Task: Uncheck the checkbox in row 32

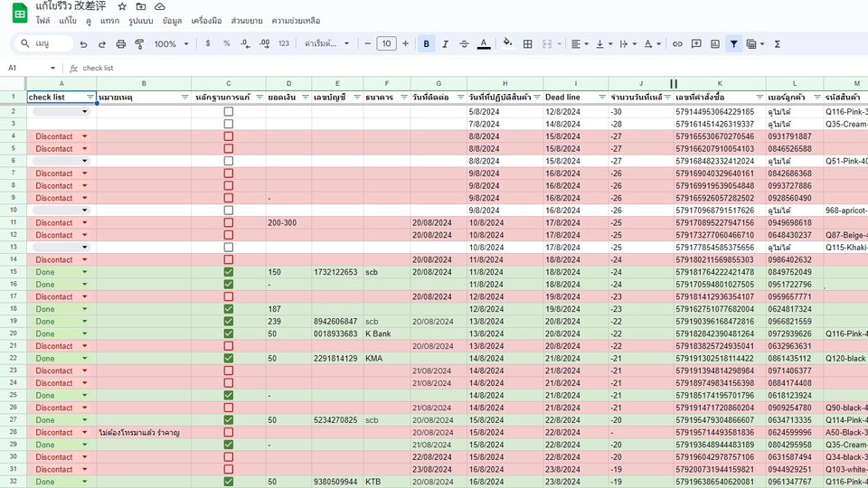Action: [228, 482]
